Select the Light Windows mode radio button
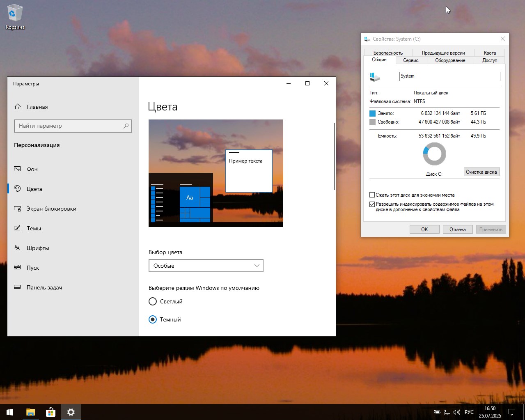Screen dimensions: 525x420 click(x=153, y=301)
